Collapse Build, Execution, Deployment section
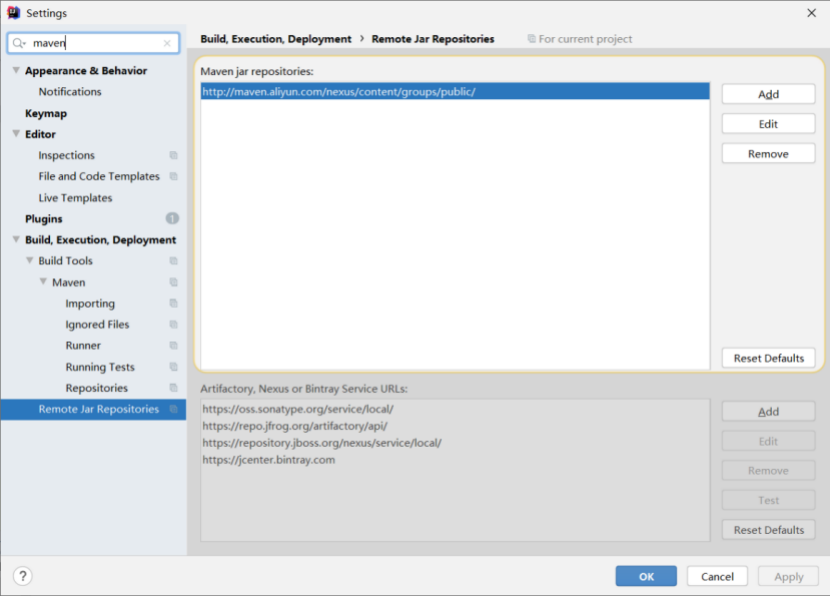Viewport: 832px width, 596px height. pos(16,239)
